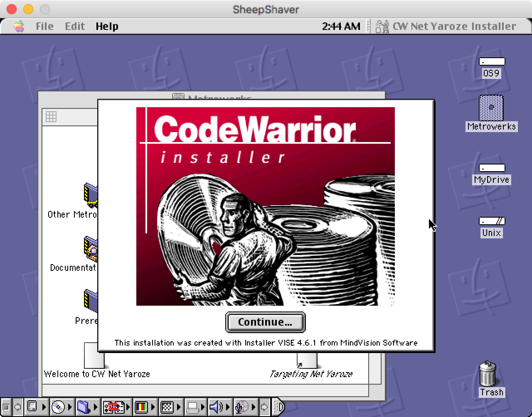532x417 pixels.
Task: Open the Help menu
Action: [107, 26]
